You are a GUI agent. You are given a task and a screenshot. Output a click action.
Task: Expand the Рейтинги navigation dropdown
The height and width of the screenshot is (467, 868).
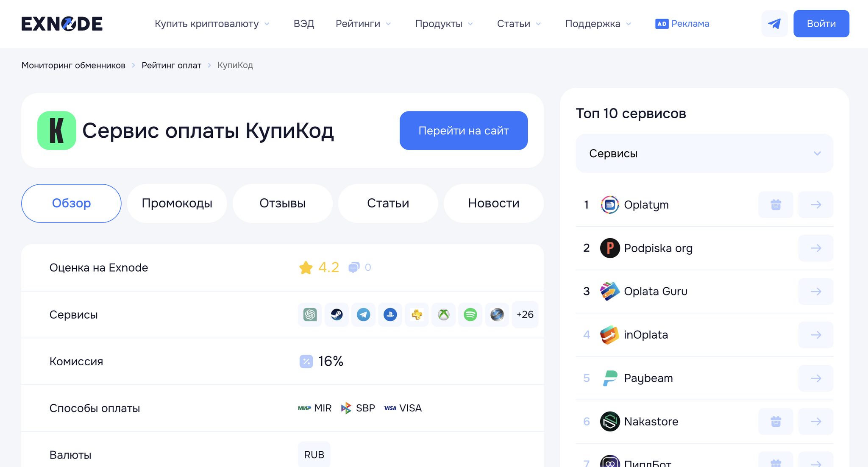point(363,24)
